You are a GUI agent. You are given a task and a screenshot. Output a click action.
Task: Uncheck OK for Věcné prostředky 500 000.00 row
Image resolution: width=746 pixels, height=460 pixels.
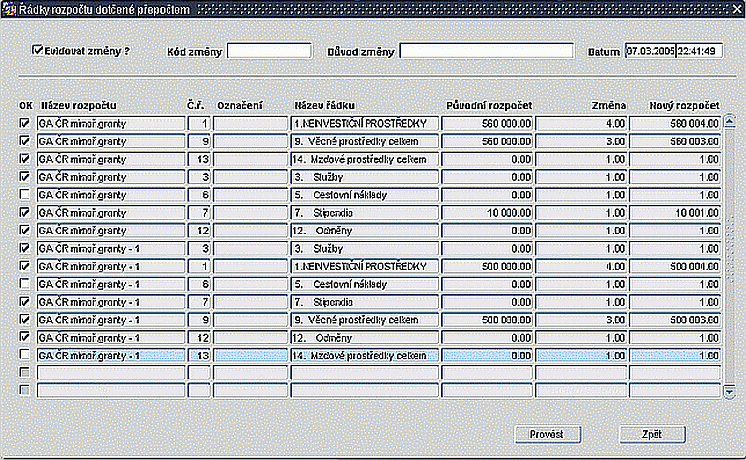click(24, 319)
